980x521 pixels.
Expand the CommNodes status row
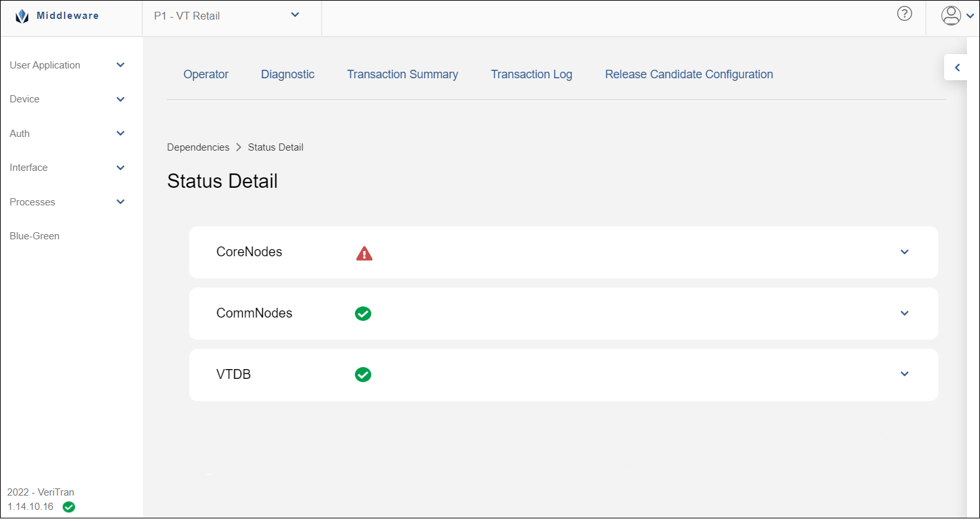[904, 314]
